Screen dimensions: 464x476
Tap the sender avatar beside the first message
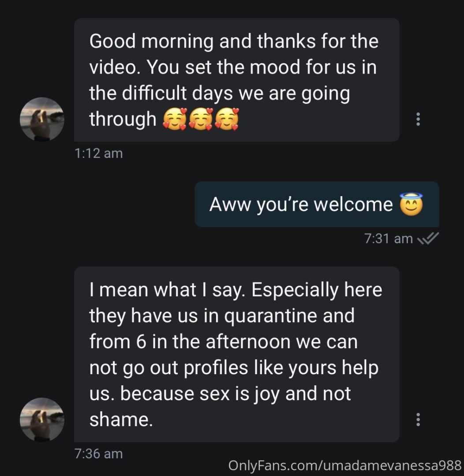click(42, 119)
